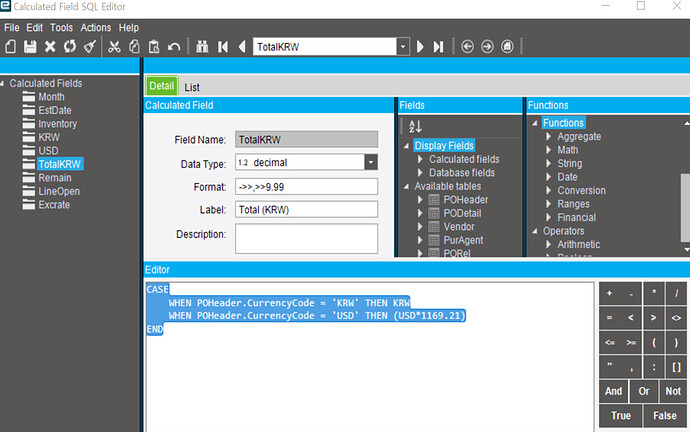Jump to first record icon
690x432 pixels.
(223, 47)
